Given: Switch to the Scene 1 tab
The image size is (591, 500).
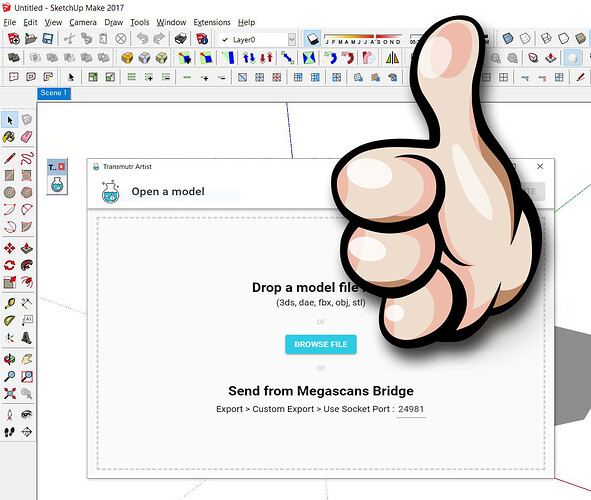Looking at the screenshot, I should (x=54, y=93).
